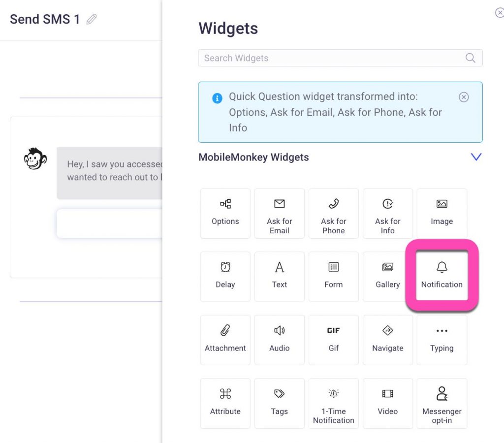Viewport: 504px width, 443px height.
Task: Add an Image widget
Action: (442, 213)
